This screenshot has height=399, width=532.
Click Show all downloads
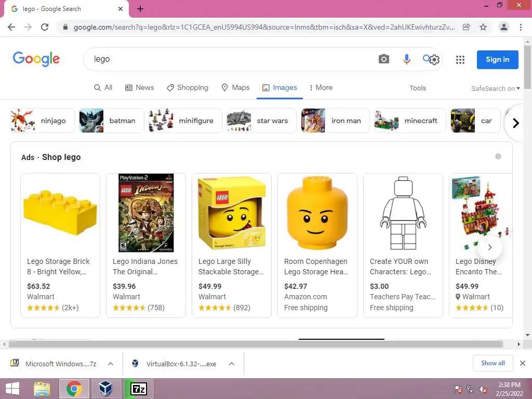coord(493,363)
